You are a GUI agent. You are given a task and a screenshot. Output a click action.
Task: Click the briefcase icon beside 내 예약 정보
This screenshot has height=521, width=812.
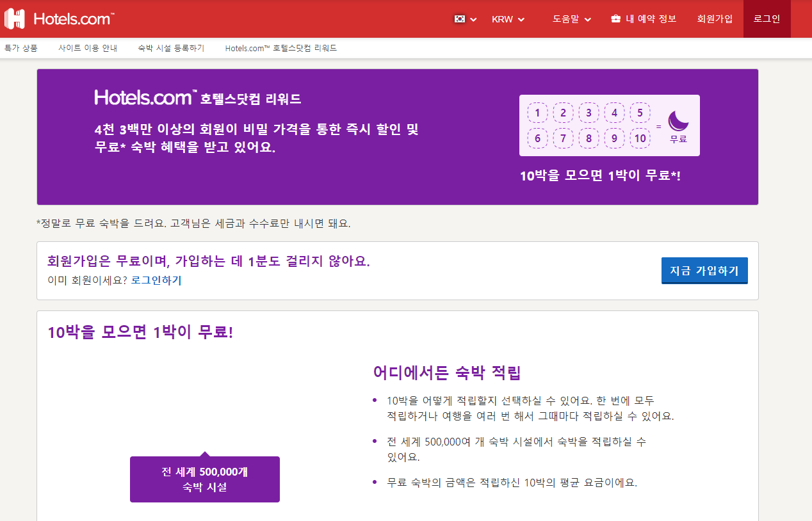(x=615, y=19)
